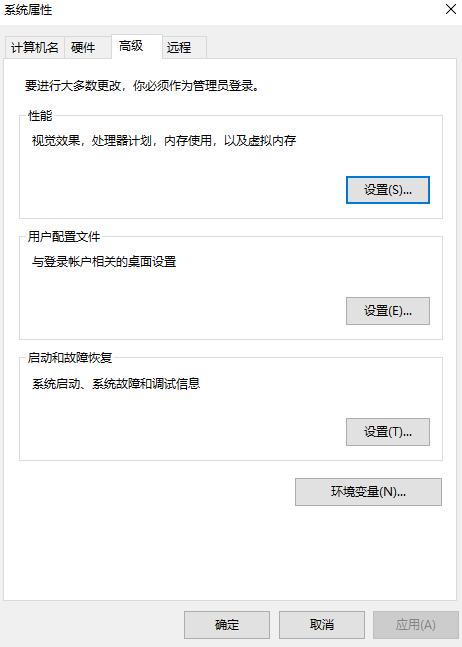Click the administrator login notice text
Viewport: 462px width, 647px height.
click(143, 86)
